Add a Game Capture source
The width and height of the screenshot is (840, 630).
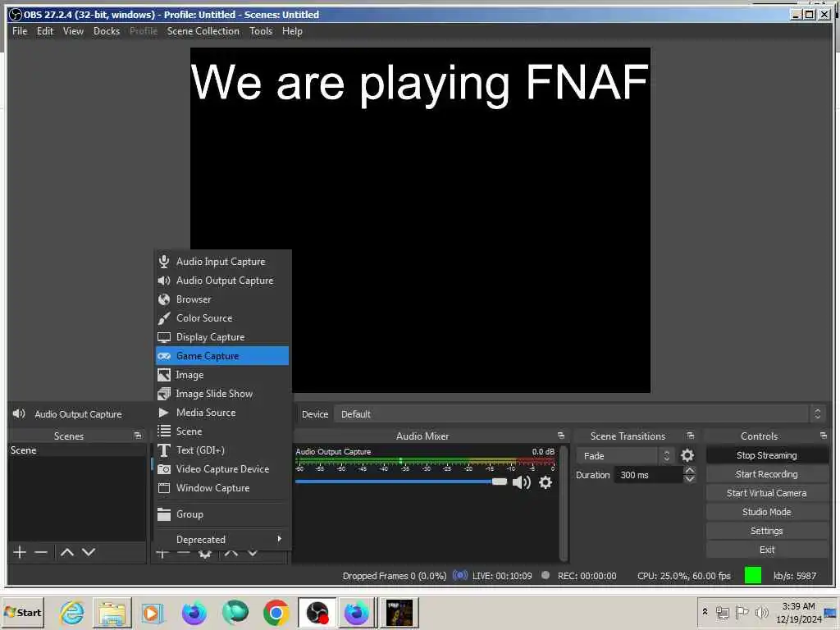221,356
